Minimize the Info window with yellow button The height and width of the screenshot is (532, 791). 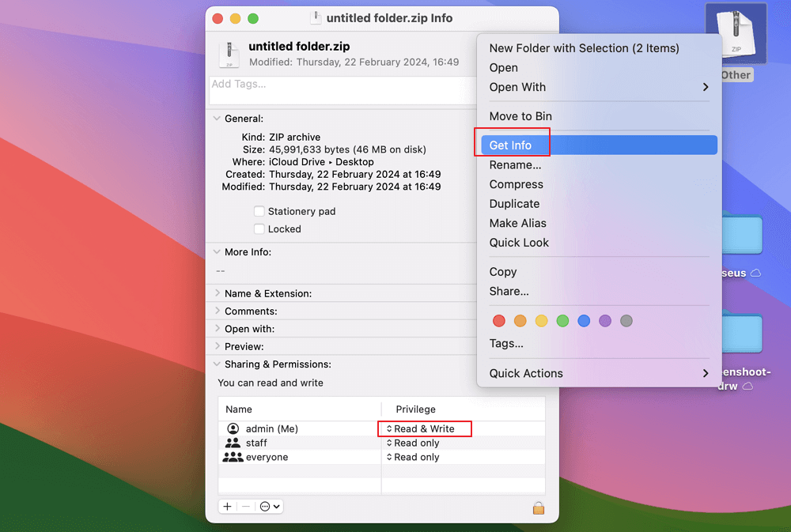[x=235, y=18]
